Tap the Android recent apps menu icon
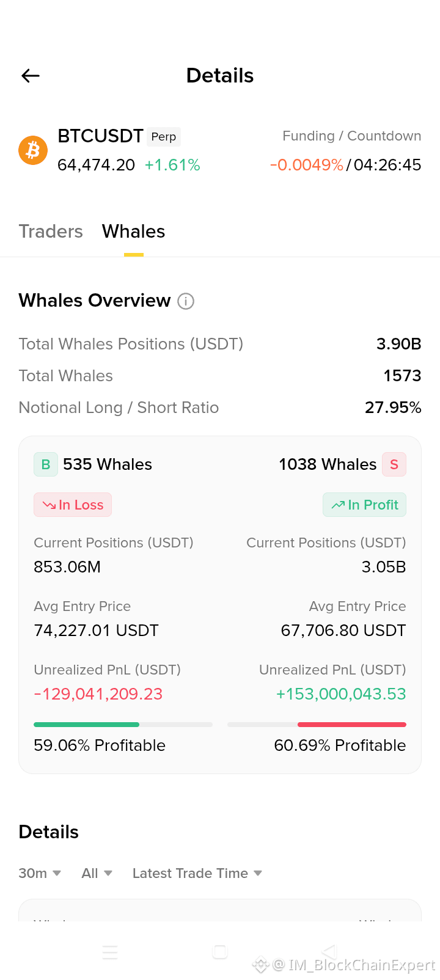 [x=110, y=952]
